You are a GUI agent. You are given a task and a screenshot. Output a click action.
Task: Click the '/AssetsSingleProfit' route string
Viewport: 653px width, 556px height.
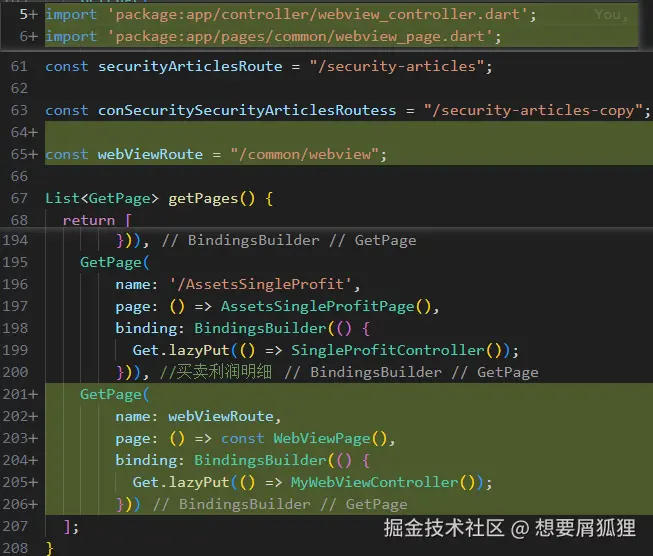pyautogui.click(x=261, y=284)
